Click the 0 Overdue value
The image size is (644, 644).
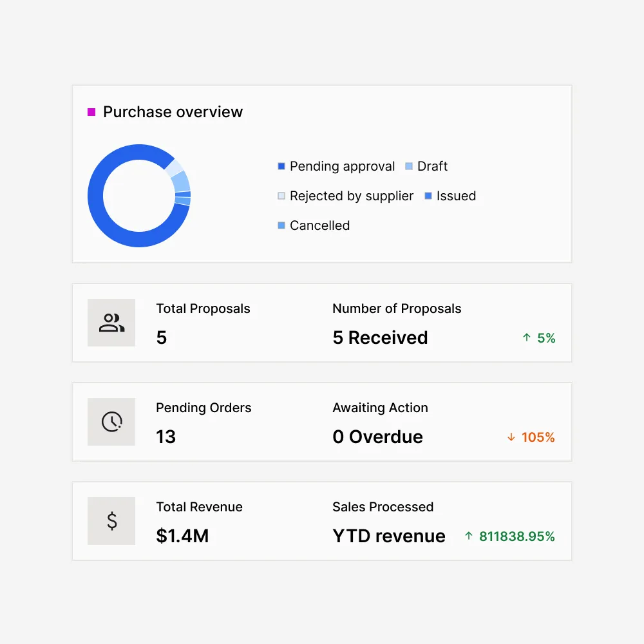point(377,437)
